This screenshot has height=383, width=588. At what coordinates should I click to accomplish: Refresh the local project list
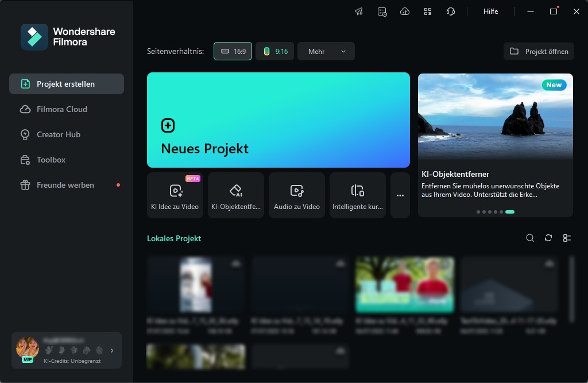click(x=548, y=238)
